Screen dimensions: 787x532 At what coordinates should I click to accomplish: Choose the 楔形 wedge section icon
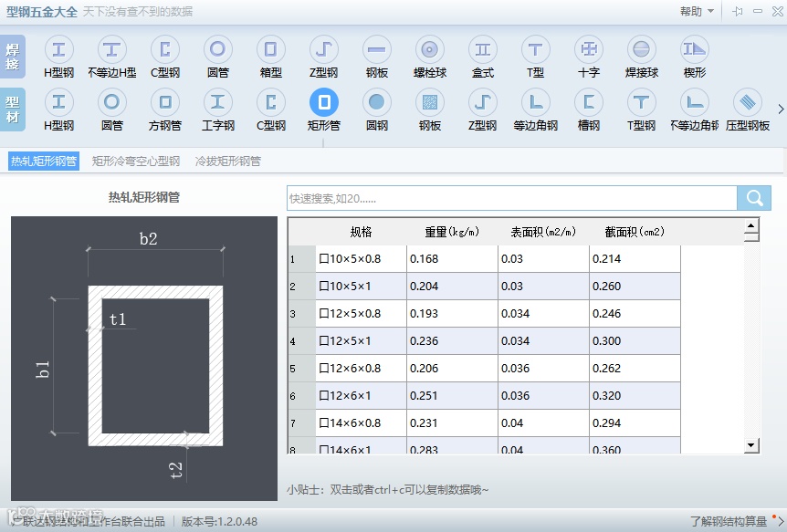point(695,57)
